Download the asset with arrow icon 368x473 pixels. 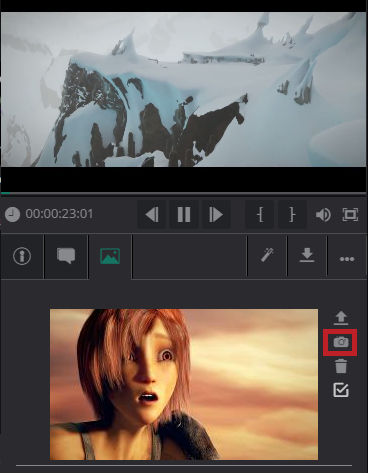click(x=307, y=255)
